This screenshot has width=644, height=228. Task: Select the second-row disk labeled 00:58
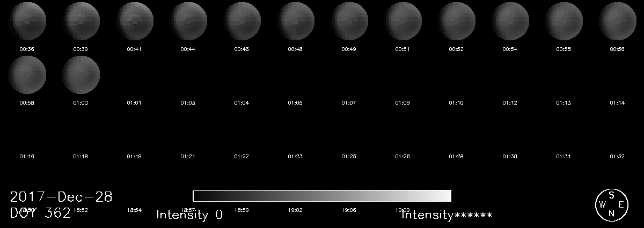[27, 75]
